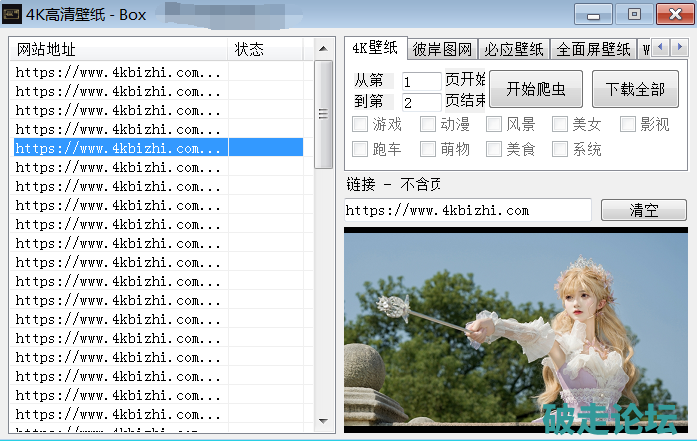Click the link URL text field
This screenshot has width=697, height=441.
pyautogui.click(x=467, y=210)
